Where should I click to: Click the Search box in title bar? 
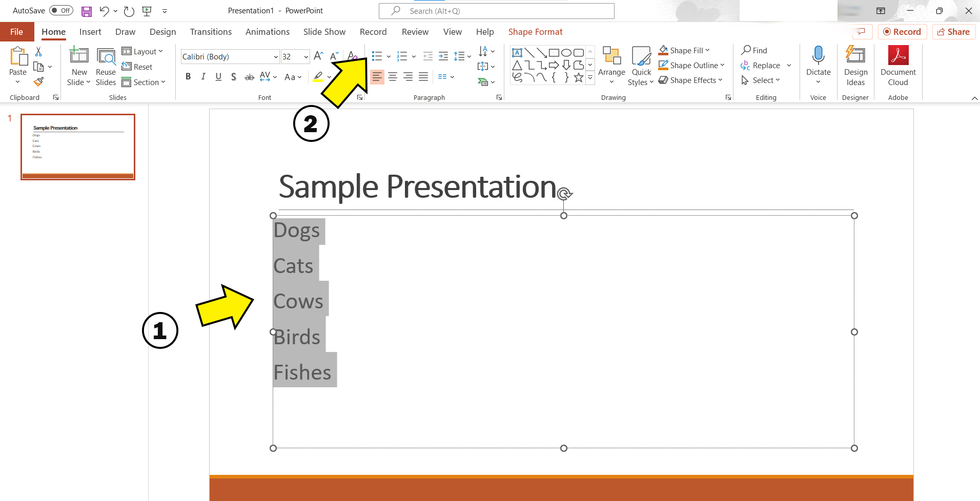(x=496, y=11)
